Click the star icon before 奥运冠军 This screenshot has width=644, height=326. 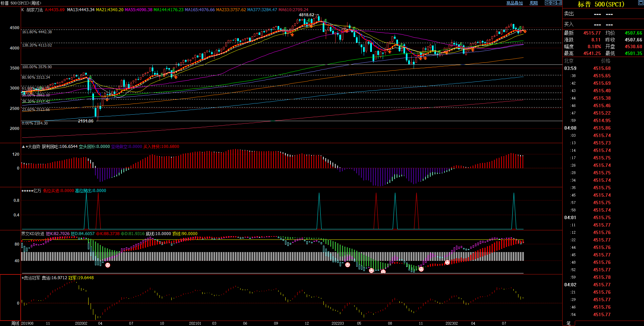tap(23, 278)
